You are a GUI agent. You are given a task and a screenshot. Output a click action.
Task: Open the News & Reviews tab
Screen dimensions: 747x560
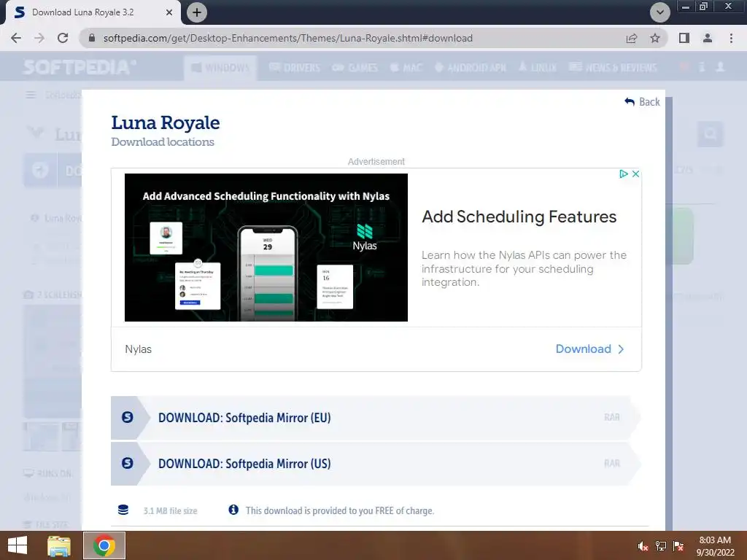(613, 68)
